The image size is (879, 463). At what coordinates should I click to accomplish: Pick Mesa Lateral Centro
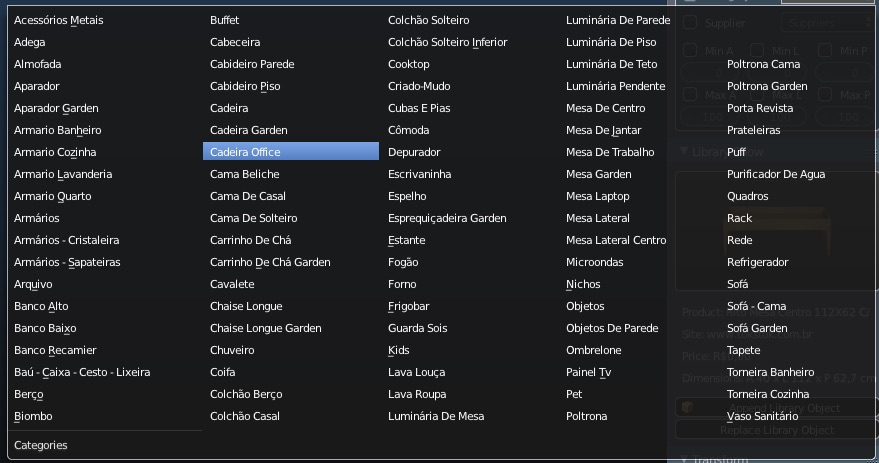616,240
